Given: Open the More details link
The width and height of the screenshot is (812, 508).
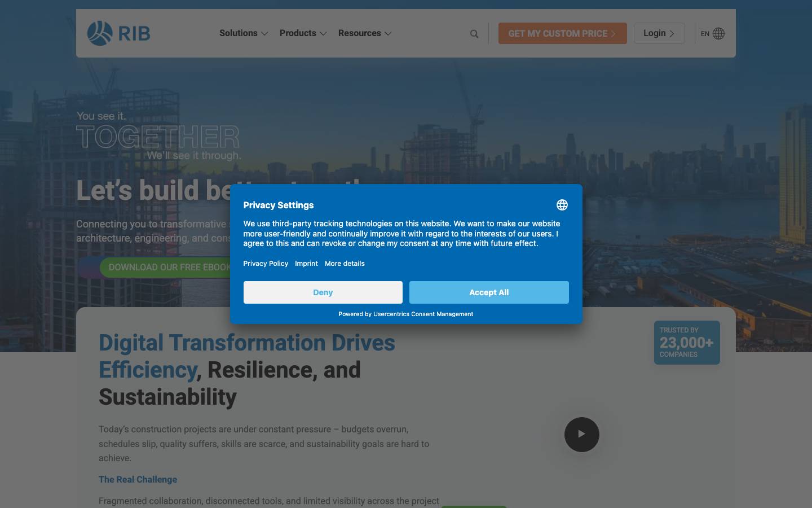Looking at the screenshot, I should [x=345, y=264].
